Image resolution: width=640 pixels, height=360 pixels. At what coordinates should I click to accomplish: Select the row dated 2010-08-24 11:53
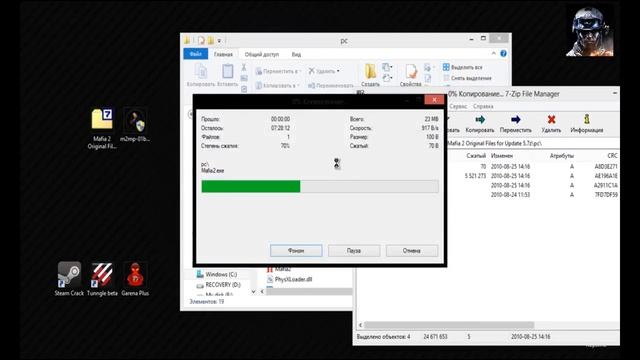[533, 195]
